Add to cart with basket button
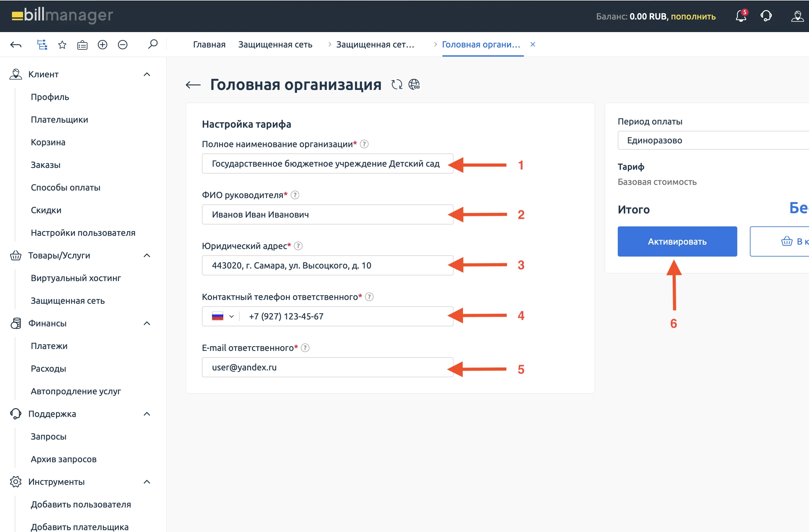809x532 pixels. click(x=779, y=241)
